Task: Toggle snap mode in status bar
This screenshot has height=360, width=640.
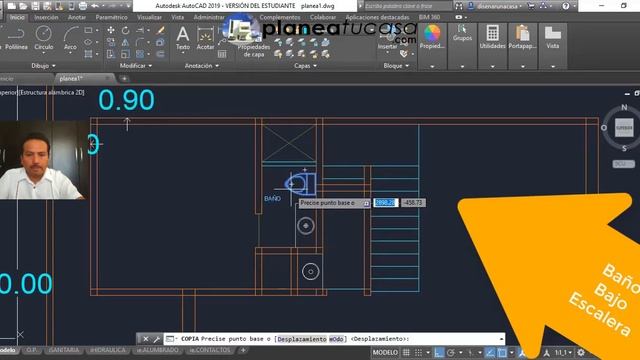Action: pyautogui.click(x=418, y=353)
